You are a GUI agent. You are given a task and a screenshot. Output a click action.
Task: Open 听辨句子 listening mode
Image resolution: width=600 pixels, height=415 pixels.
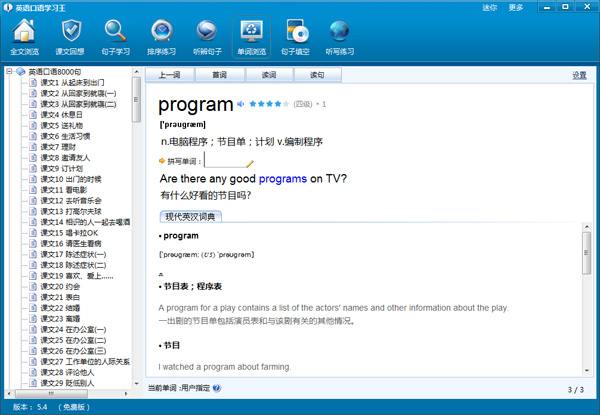(206, 37)
